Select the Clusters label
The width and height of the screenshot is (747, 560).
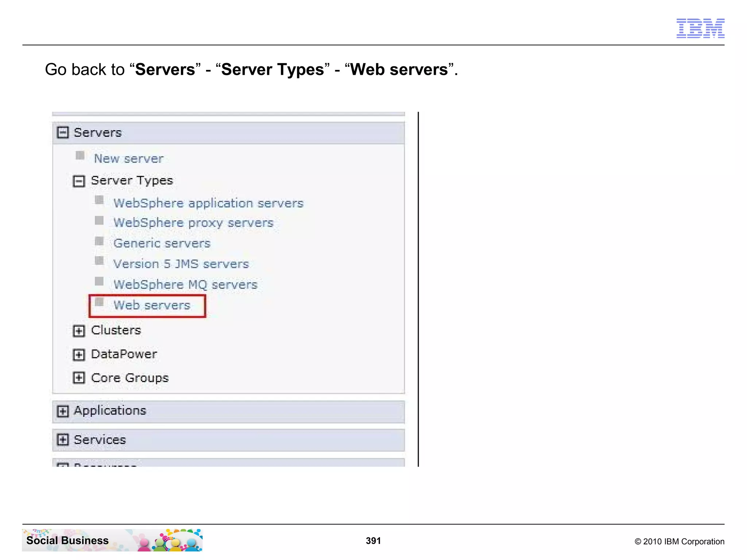point(116,330)
